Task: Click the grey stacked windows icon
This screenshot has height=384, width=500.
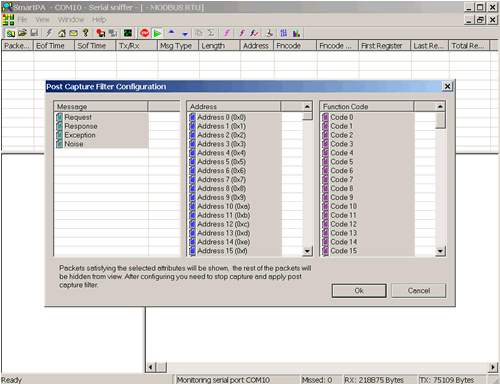Action: tap(113, 33)
